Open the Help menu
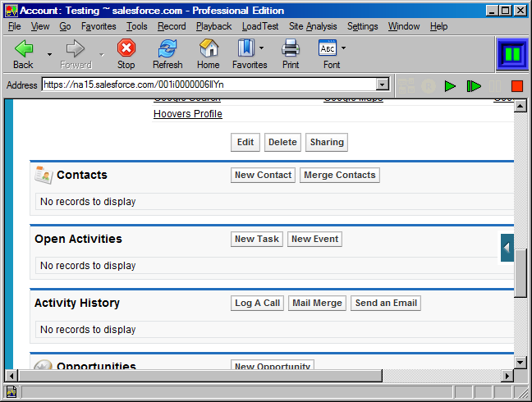 pyautogui.click(x=438, y=26)
